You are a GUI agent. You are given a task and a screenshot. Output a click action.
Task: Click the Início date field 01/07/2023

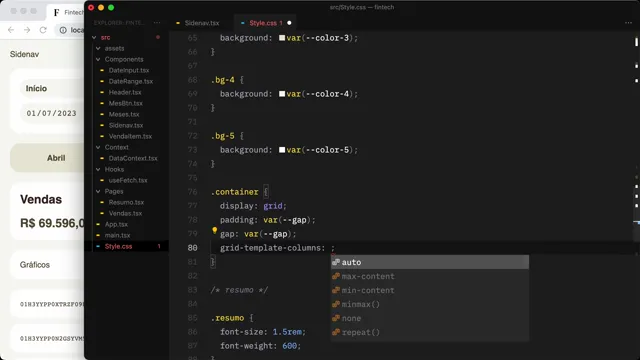[x=51, y=113]
